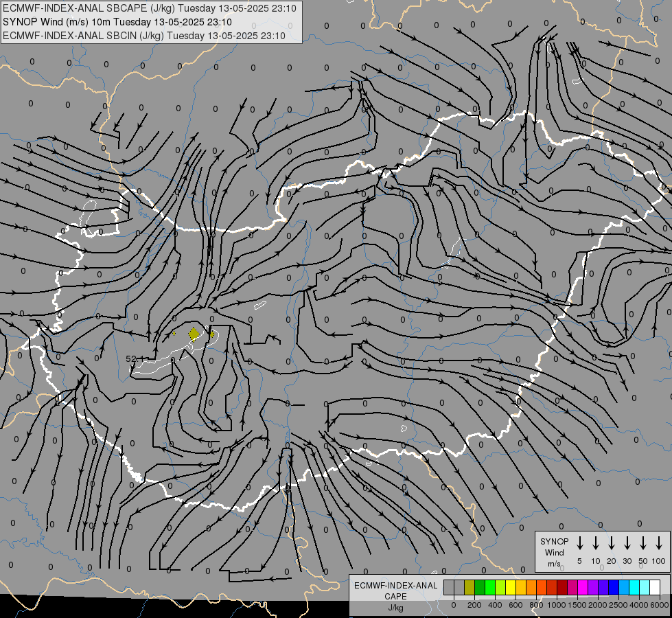Click the 'J/kg' unit label in legend
The width and height of the screenshot is (672, 618).
click(395, 608)
